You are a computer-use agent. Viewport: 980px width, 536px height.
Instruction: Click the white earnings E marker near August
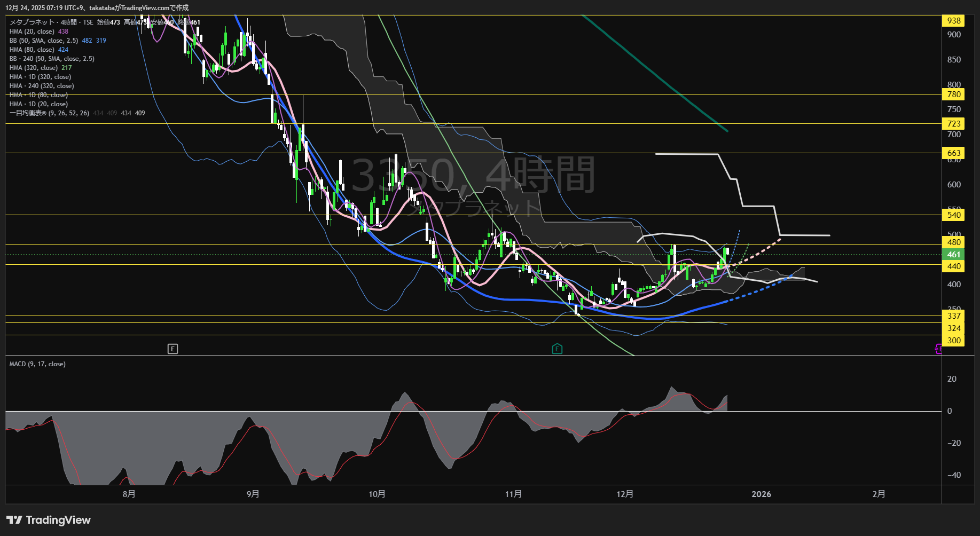point(173,349)
